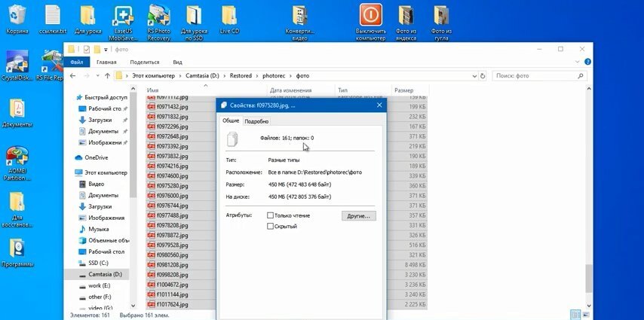Refresh the Explorer address bar
644x320 pixels.
pyautogui.click(x=483, y=76)
